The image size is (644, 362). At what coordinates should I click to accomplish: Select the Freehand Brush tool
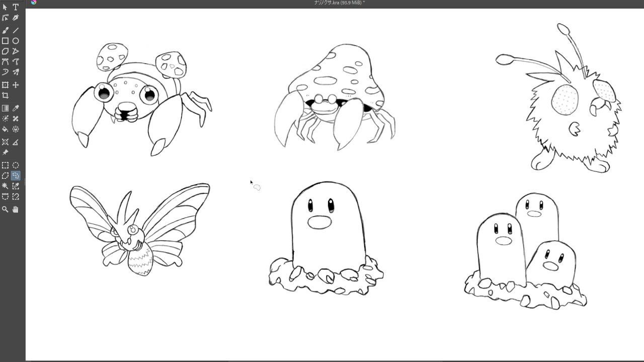pyautogui.click(x=5, y=30)
